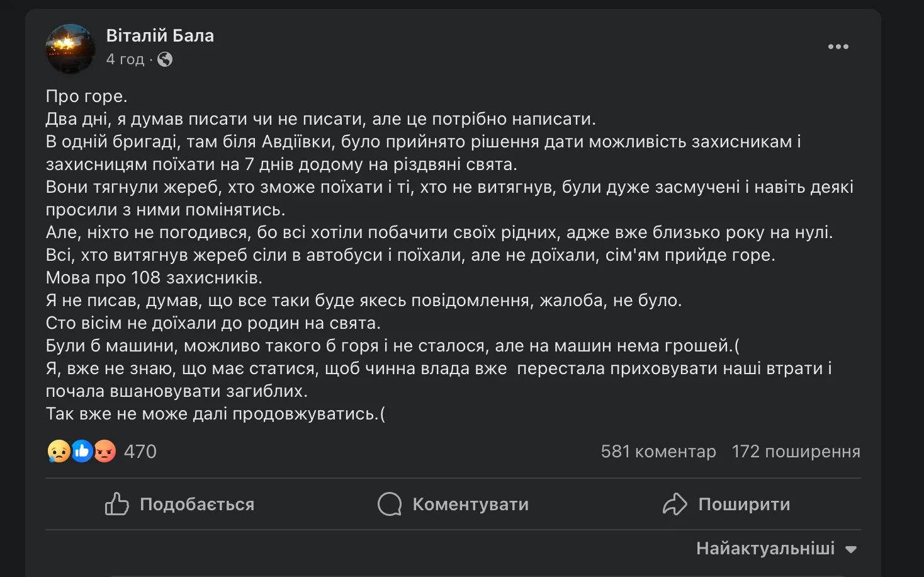The image size is (924, 577).
Task: Click the "4 год" post timestamp
Action: 125,59
